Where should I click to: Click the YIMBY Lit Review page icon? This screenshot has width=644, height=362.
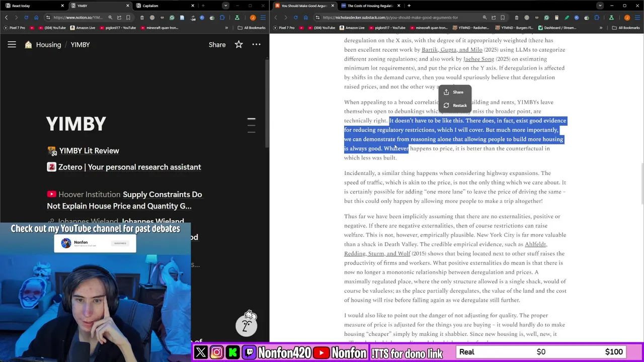tap(51, 151)
